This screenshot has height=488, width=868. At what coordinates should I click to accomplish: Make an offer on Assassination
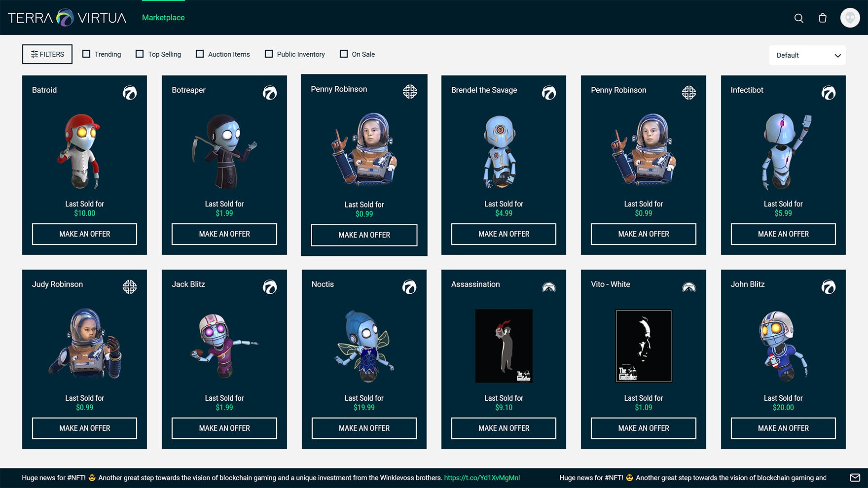(504, 428)
